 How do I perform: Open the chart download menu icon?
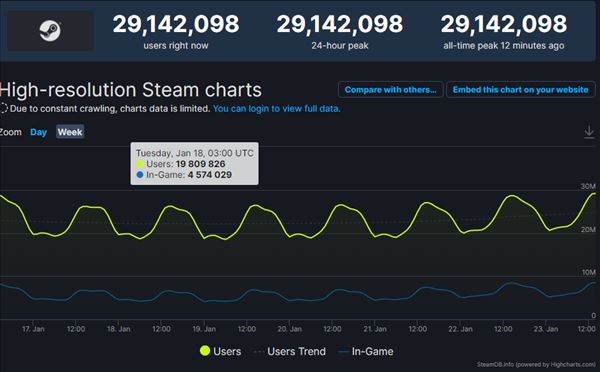point(589,132)
